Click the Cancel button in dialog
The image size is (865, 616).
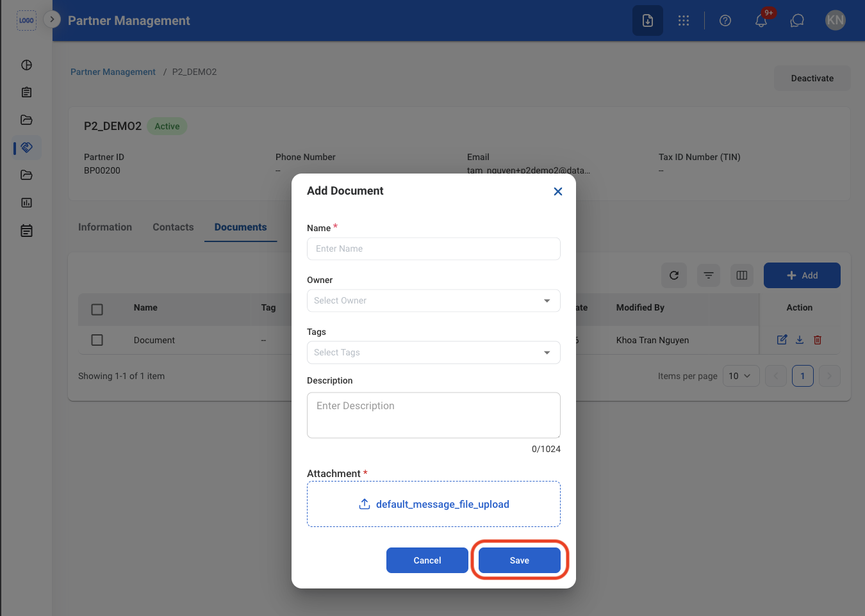tap(427, 560)
